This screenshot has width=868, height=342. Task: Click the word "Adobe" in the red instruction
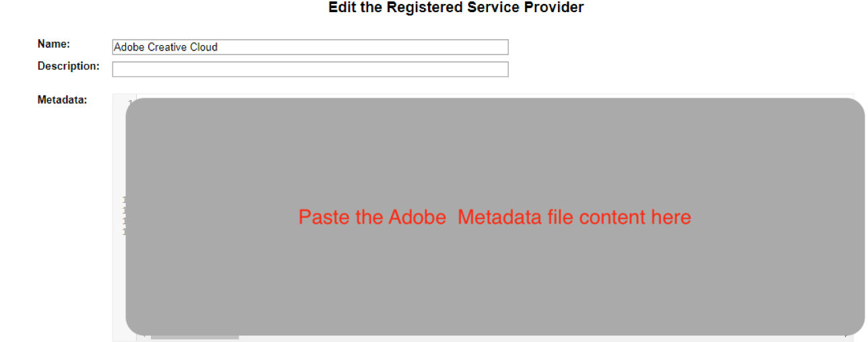(417, 217)
